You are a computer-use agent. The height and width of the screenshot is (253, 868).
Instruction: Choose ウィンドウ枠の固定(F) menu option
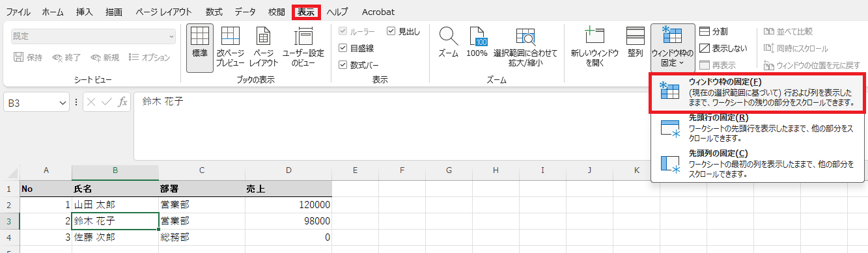tap(758, 92)
